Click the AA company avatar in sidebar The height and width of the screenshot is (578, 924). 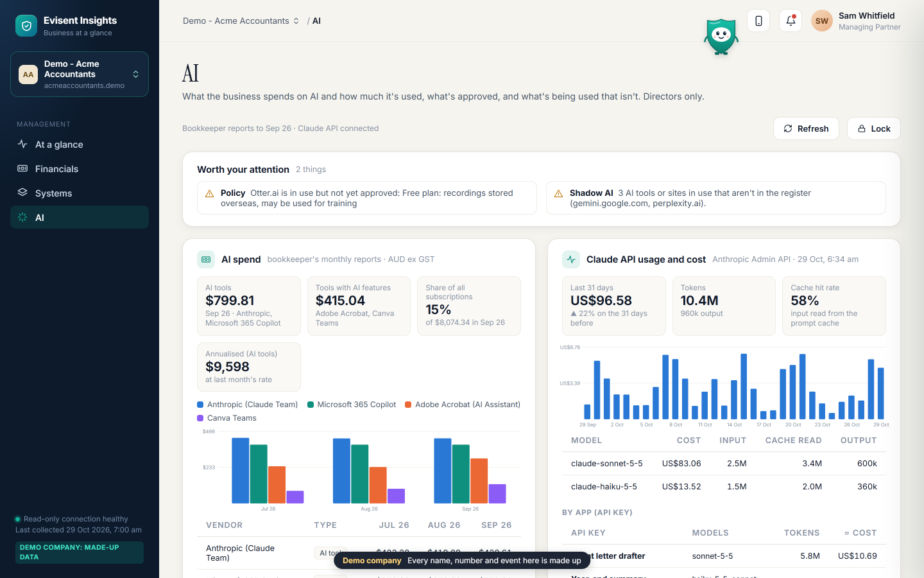click(x=28, y=74)
